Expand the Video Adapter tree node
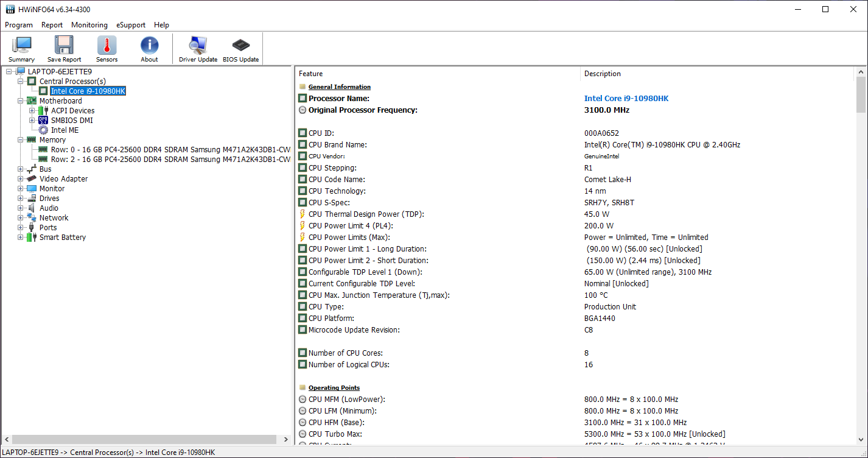Screen dimensions: 868x458 tap(21, 179)
